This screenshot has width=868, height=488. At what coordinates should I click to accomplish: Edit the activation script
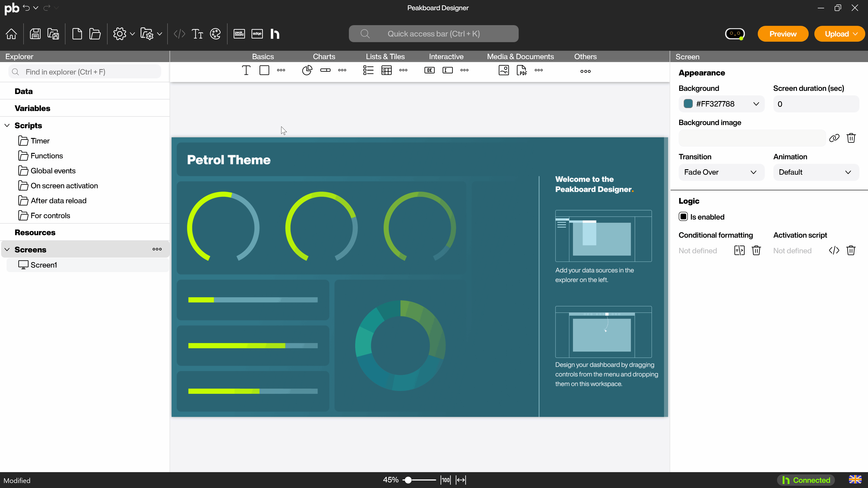834,250
